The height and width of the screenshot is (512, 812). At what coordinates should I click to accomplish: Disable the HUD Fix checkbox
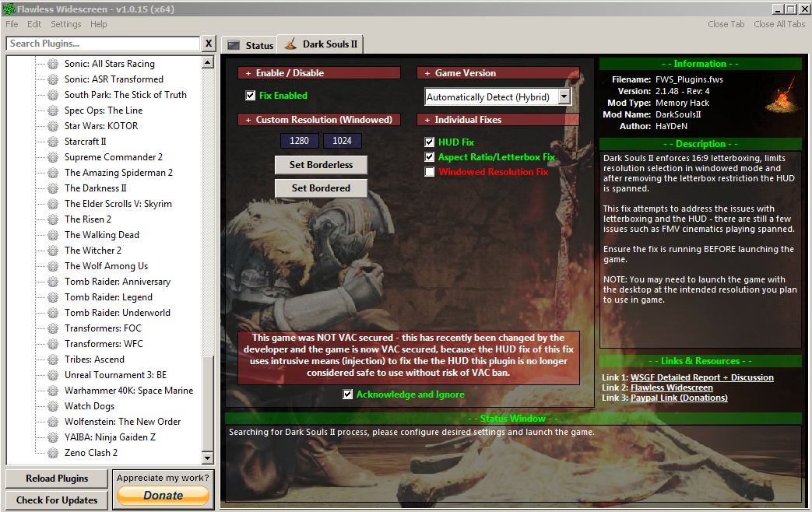pos(429,142)
